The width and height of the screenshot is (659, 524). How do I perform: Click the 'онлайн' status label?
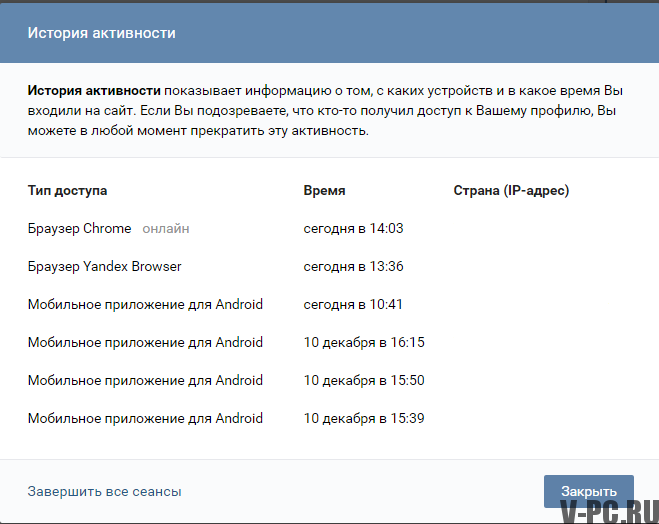[166, 228]
